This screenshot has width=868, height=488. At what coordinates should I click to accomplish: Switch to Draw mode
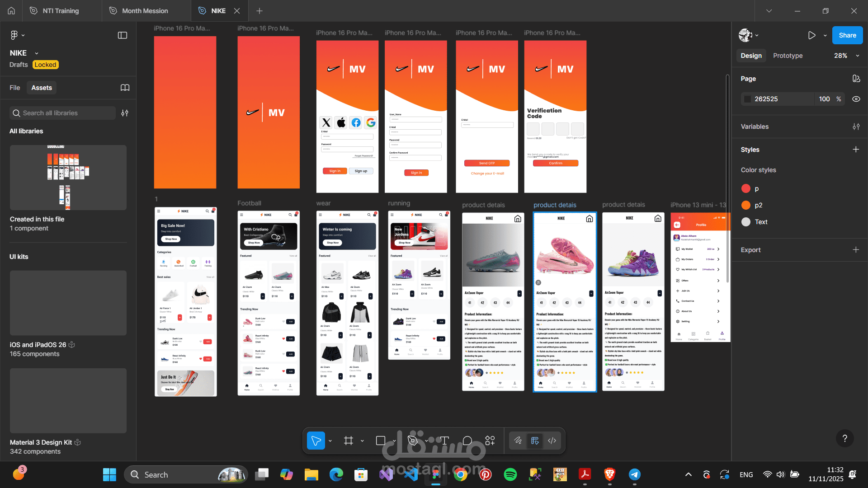point(518,441)
